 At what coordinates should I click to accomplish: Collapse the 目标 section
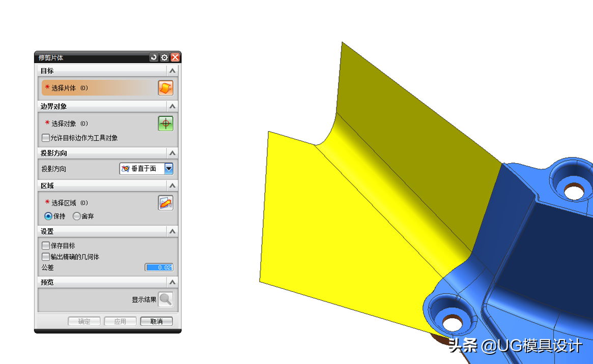(172, 71)
